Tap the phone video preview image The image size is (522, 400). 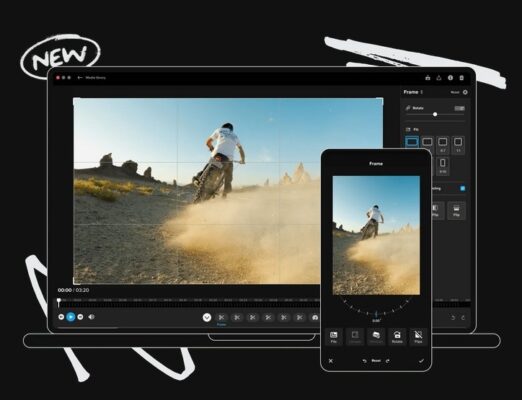376,235
